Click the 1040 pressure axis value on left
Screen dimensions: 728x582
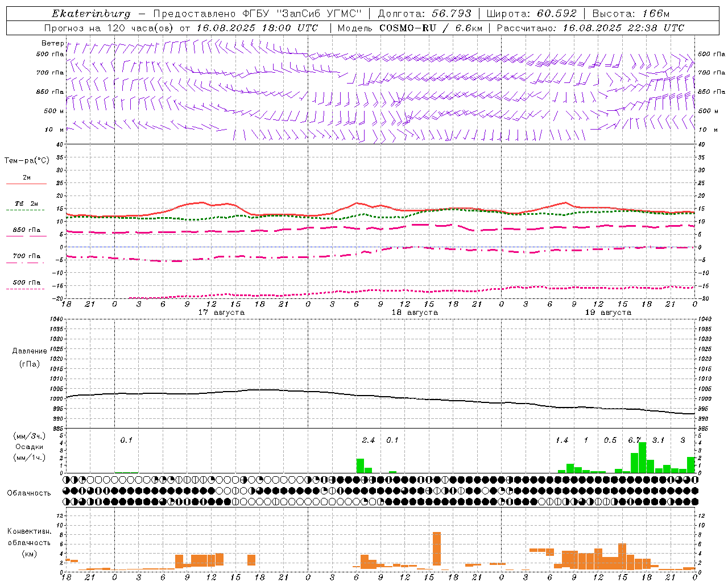56,319
